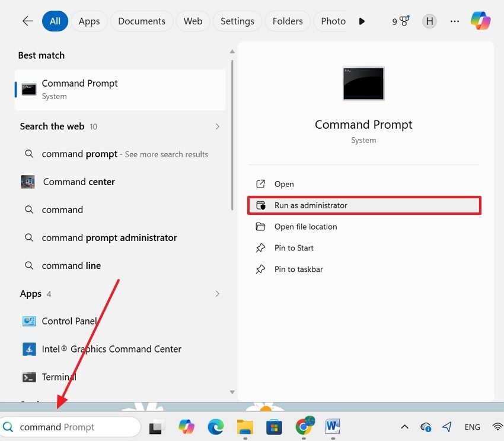Open Microsoft Edge from the taskbar
Screen dimensions: 504x441
[x=216, y=427]
